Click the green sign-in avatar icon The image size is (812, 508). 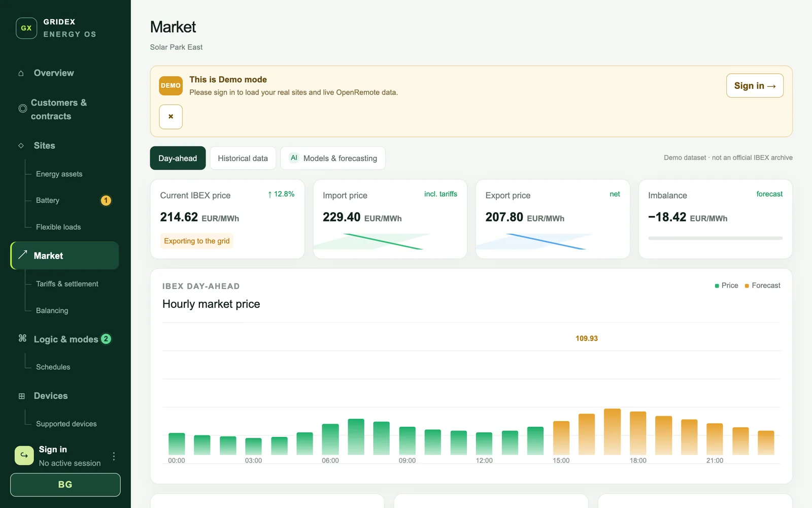(x=24, y=456)
